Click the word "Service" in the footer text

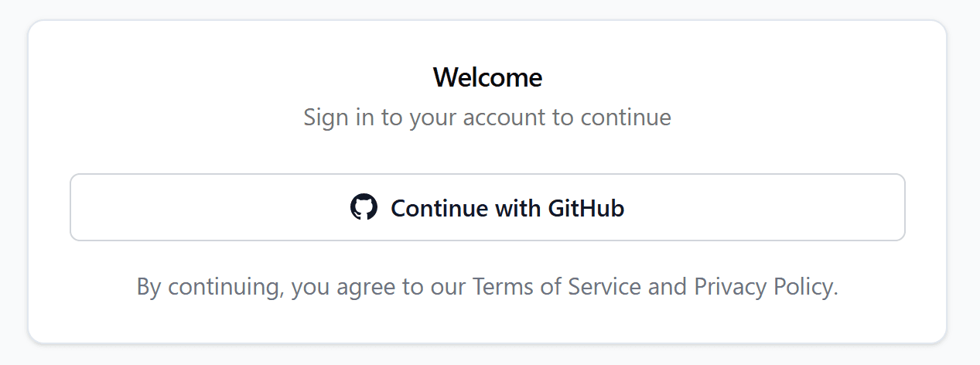604,287
